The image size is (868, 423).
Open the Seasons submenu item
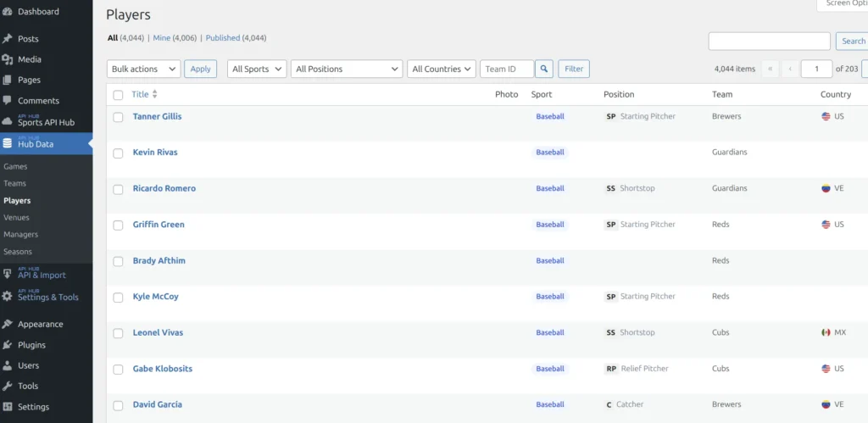point(18,252)
